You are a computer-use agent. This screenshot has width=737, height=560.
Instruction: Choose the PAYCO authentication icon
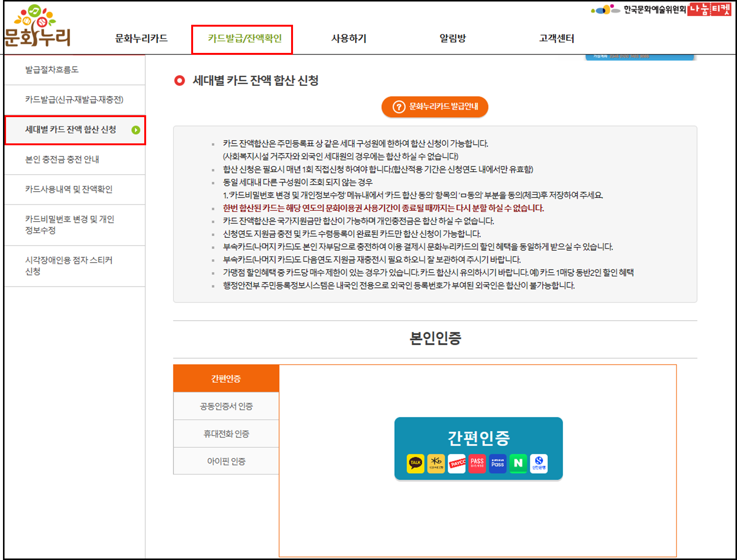click(x=457, y=463)
